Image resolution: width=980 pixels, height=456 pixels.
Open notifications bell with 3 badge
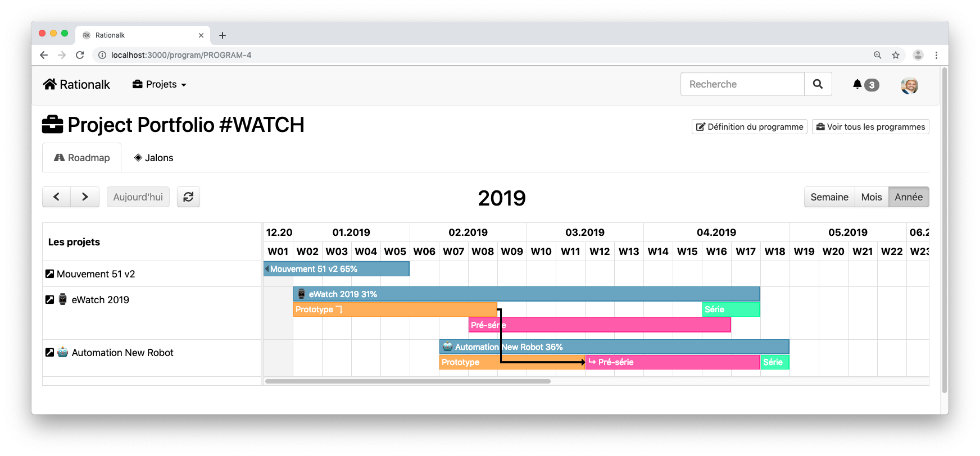tap(865, 85)
